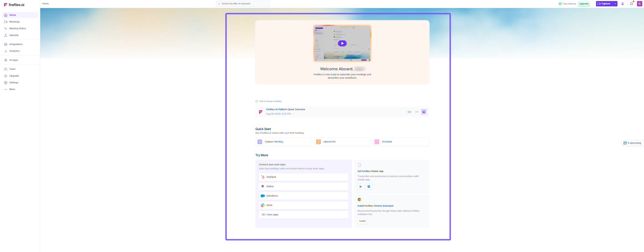
Task: Open the 0 Upcoming meetings panel
Action: point(632,143)
